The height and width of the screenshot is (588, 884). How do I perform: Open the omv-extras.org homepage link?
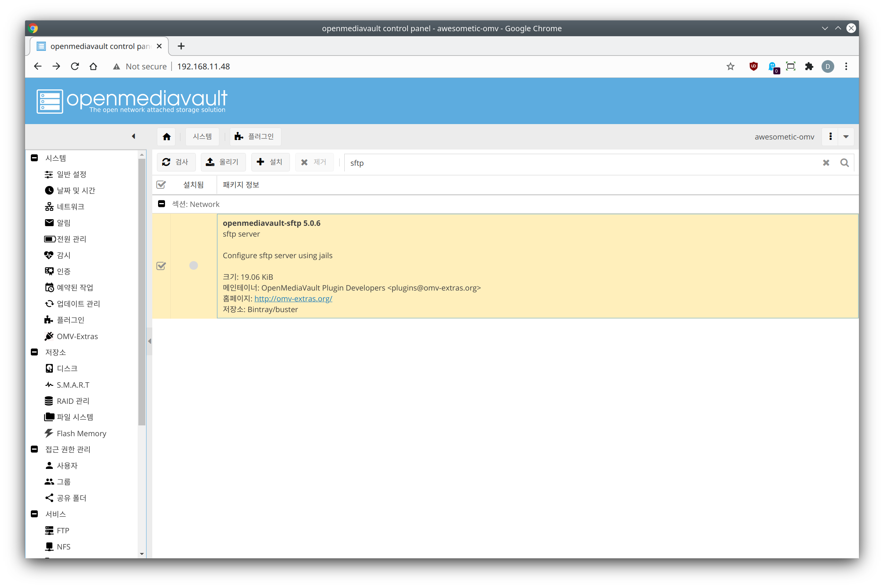[x=293, y=299]
